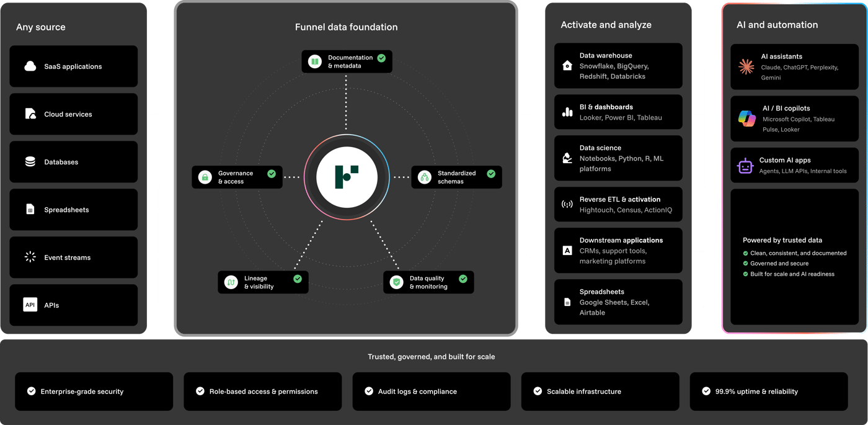Open the Data warehouse card
868x425 pixels.
618,66
